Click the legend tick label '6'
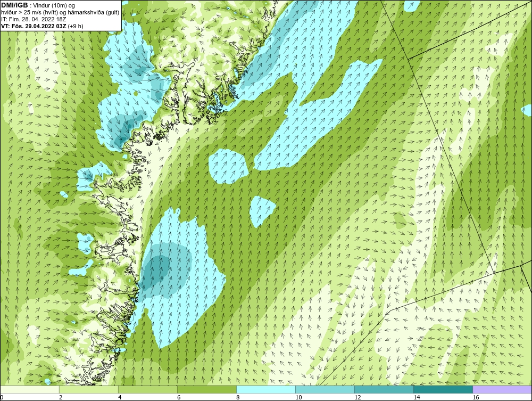This screenshot has height=401, width=532. pyautogui.click(x=179, y=397)
